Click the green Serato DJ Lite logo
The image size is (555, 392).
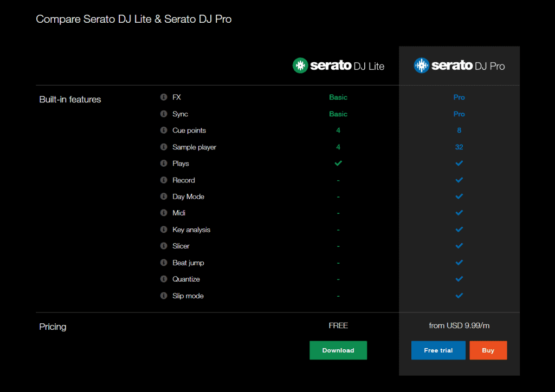(338, 66)
